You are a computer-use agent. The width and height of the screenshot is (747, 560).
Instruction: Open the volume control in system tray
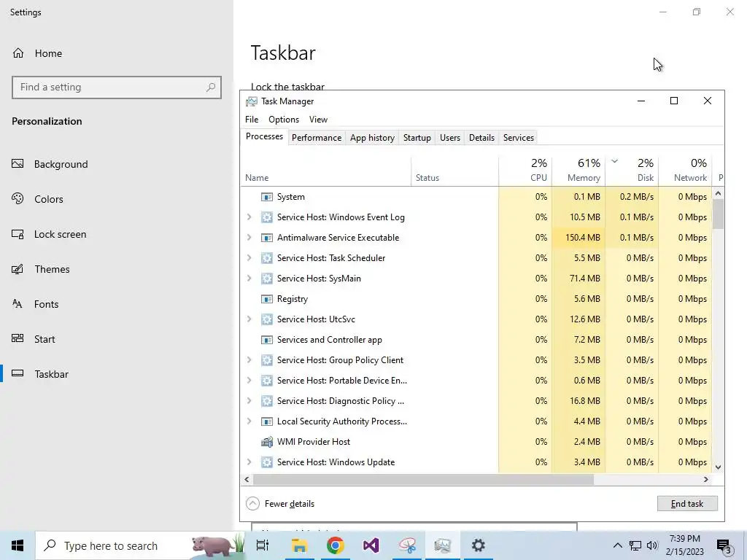click(652, 545)
